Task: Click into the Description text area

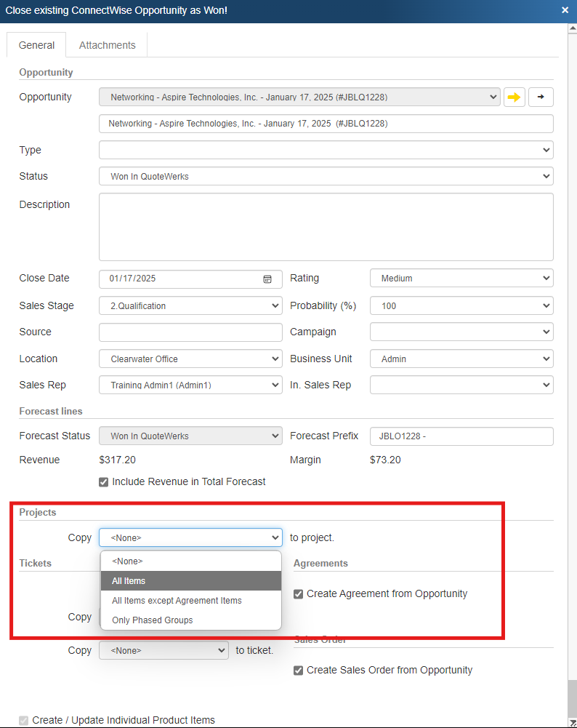Action: point(326,226)
